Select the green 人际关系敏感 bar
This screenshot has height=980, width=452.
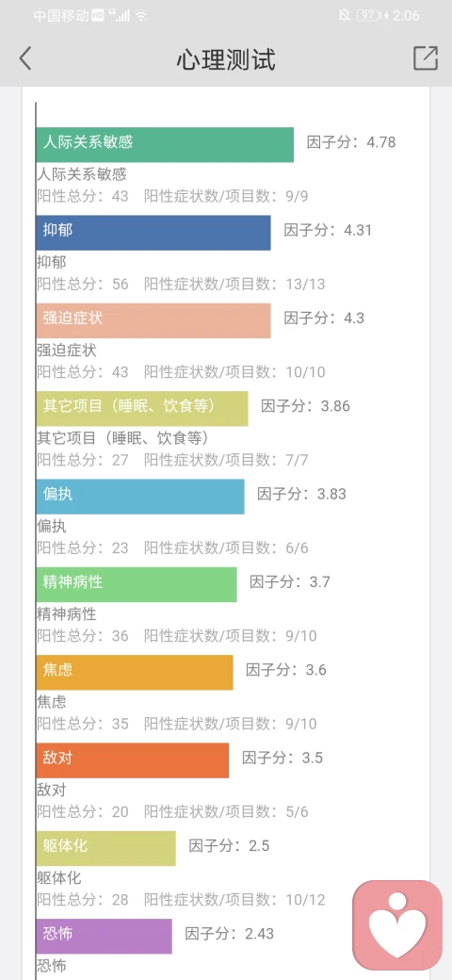165,145
